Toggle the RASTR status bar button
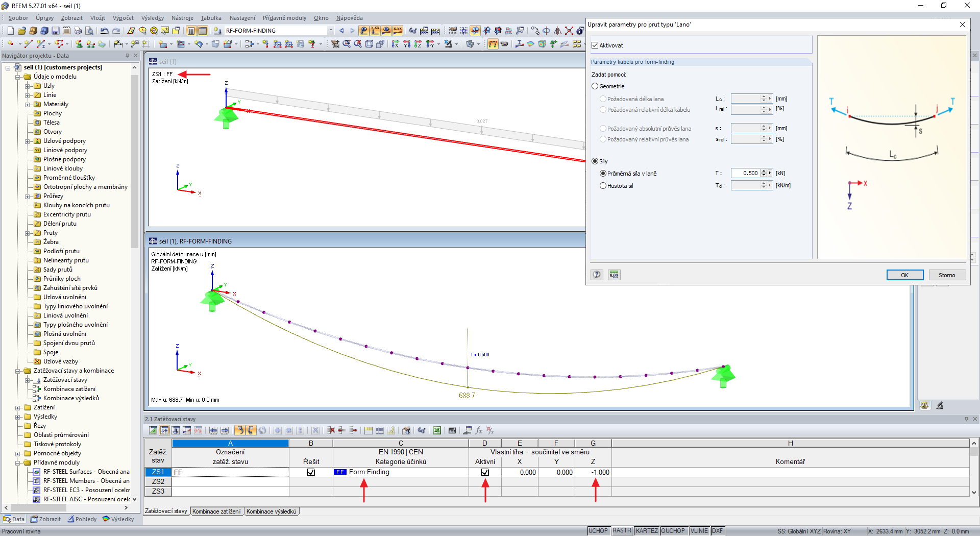The width and height of the screenshot is (980, 536). pos(622,531)
